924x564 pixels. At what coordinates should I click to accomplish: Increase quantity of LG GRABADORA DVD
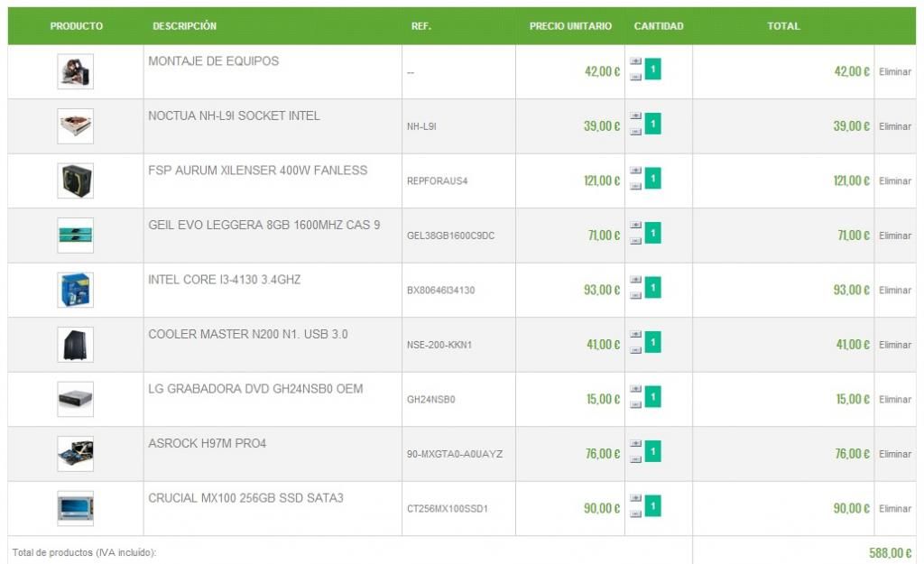(635, 389)
